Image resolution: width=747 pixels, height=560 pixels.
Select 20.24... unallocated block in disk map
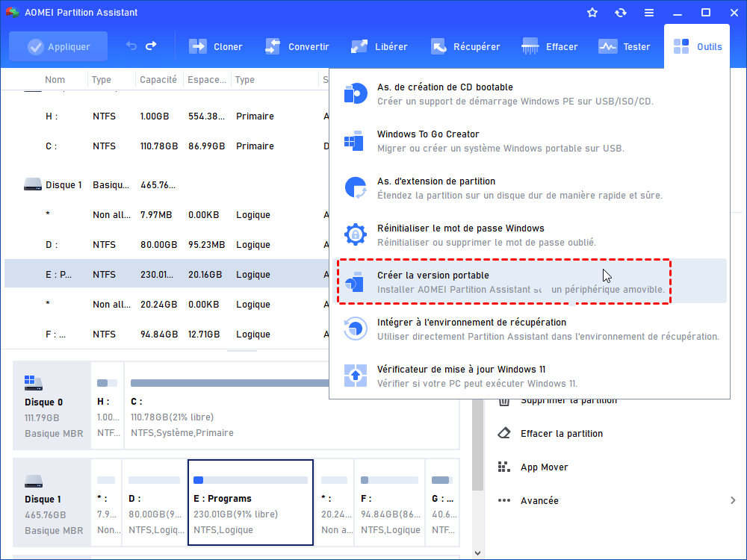tap(335, 503)
